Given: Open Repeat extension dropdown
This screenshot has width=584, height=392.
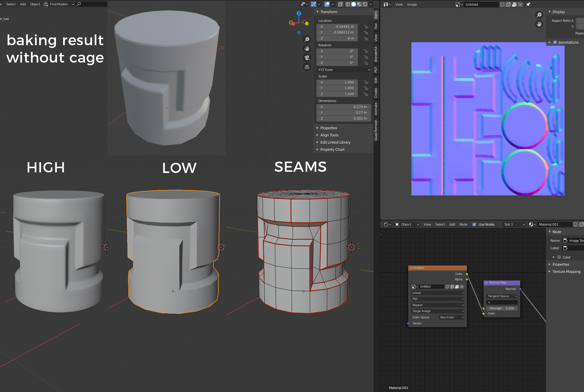Looking at the screenshot, I should click(438, 305).
